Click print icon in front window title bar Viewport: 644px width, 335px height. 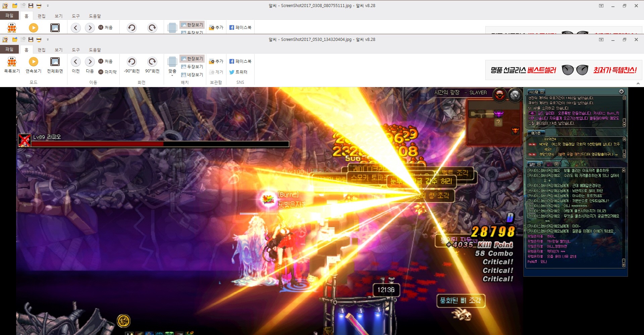click(39, 40)
